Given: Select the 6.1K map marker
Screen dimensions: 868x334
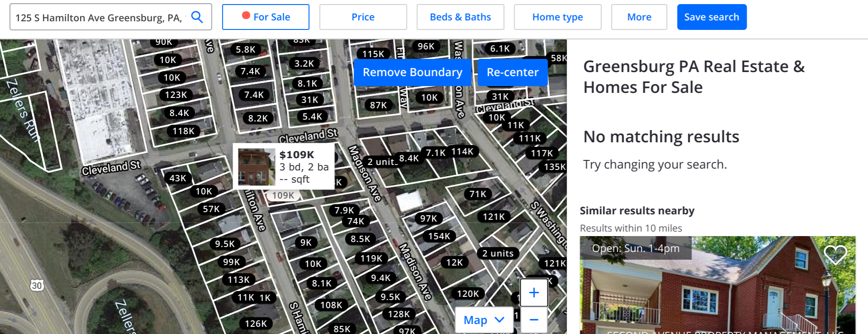Looking at the screenshot, I should (500, 48).
